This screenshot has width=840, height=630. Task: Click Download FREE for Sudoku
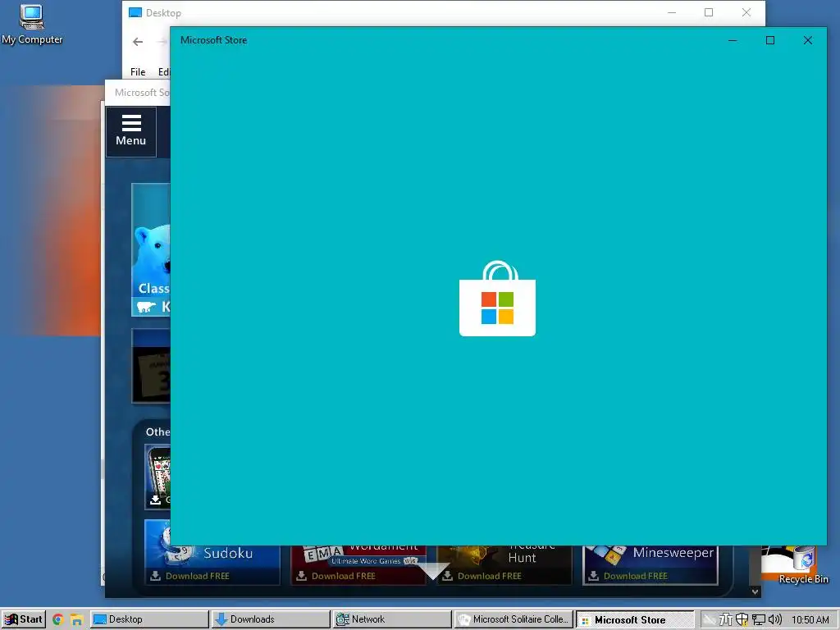click(x=197, y=576)
